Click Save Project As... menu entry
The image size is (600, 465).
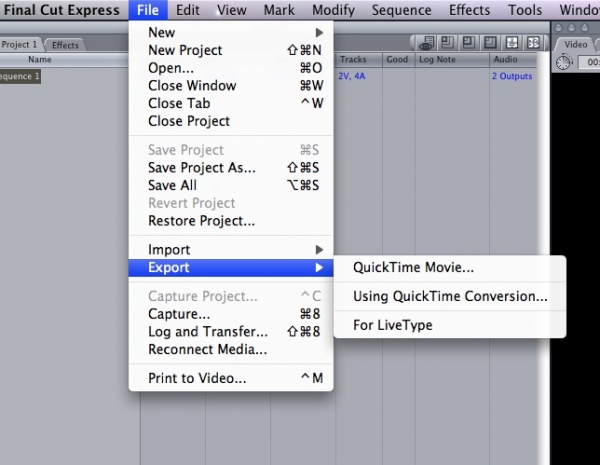[201, 167]
